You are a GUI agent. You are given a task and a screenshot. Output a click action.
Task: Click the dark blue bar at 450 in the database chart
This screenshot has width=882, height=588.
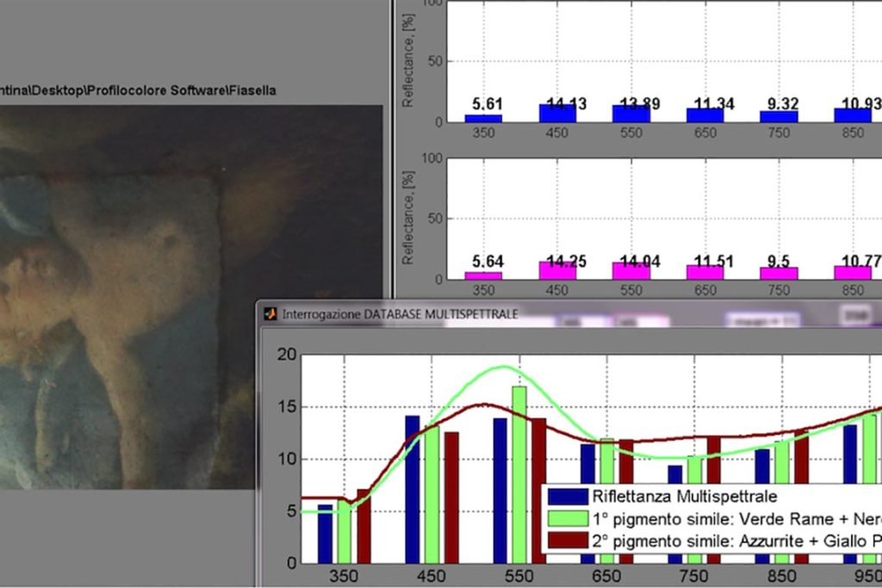(x=413, y=490)
